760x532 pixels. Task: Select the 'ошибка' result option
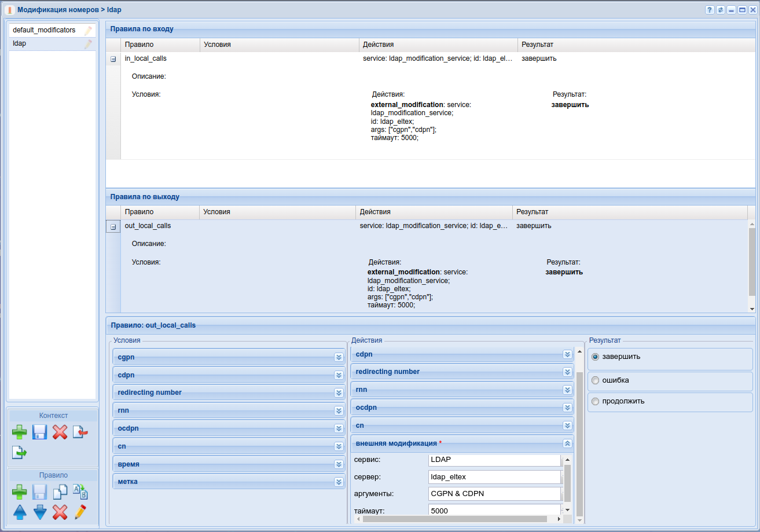point(595,381)
